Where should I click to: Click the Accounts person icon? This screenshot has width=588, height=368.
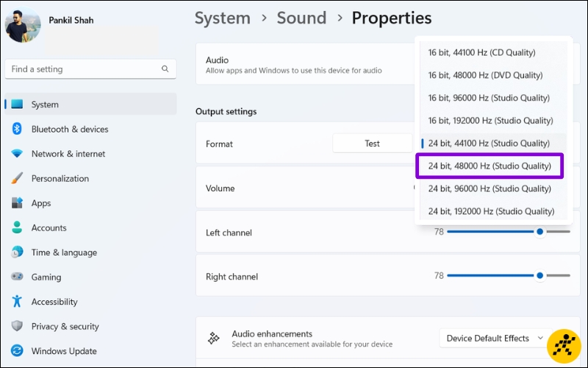17,227
